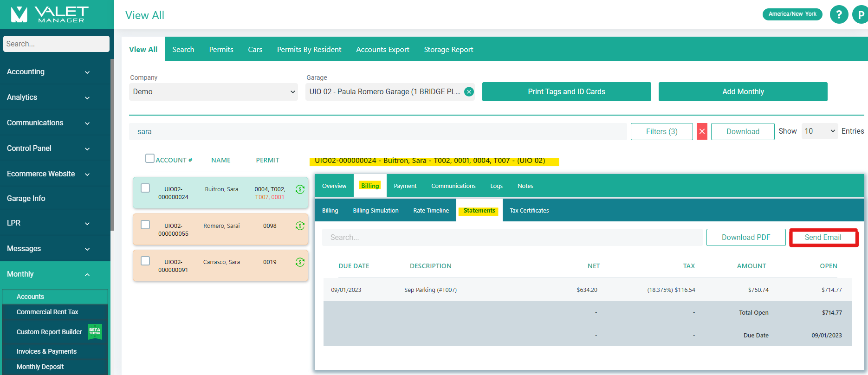This screenshot has height=375, width=868.
Task: Click billing icon on Buitron, Sara row
Action: (300, 189)
